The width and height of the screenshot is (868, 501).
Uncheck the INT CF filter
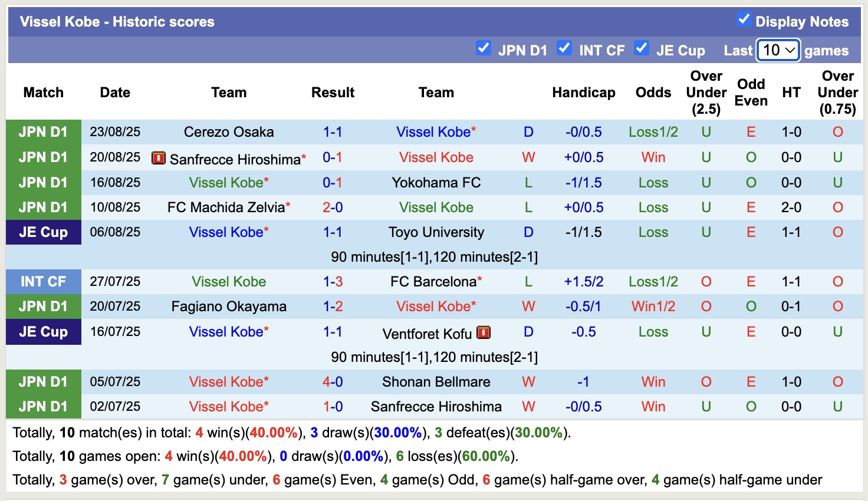564,49
